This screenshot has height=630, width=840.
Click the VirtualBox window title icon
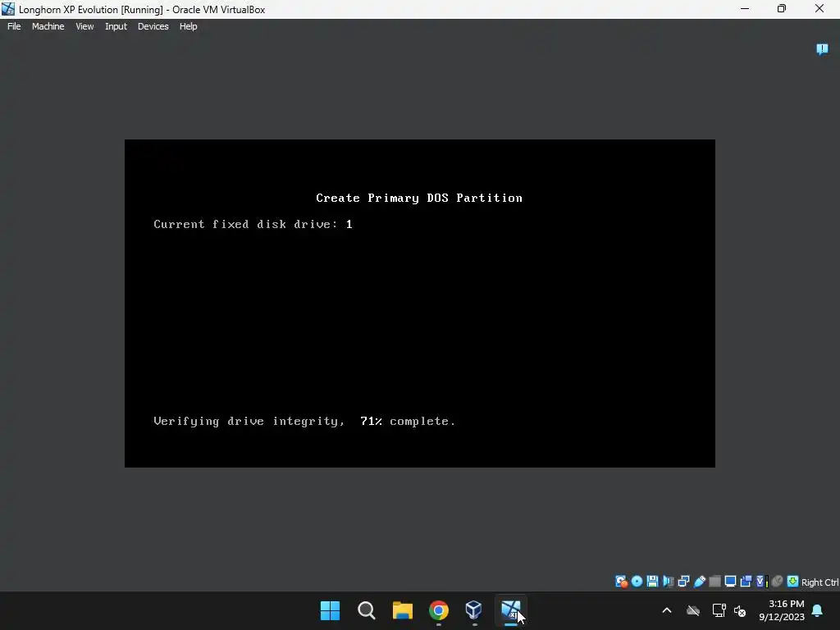pyautogui.click(x=8, y=9)
